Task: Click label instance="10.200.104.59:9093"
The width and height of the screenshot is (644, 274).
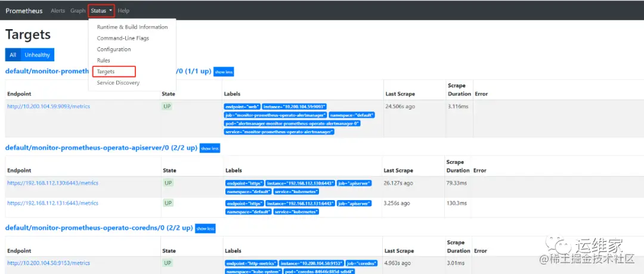Action: click(294, 107)
